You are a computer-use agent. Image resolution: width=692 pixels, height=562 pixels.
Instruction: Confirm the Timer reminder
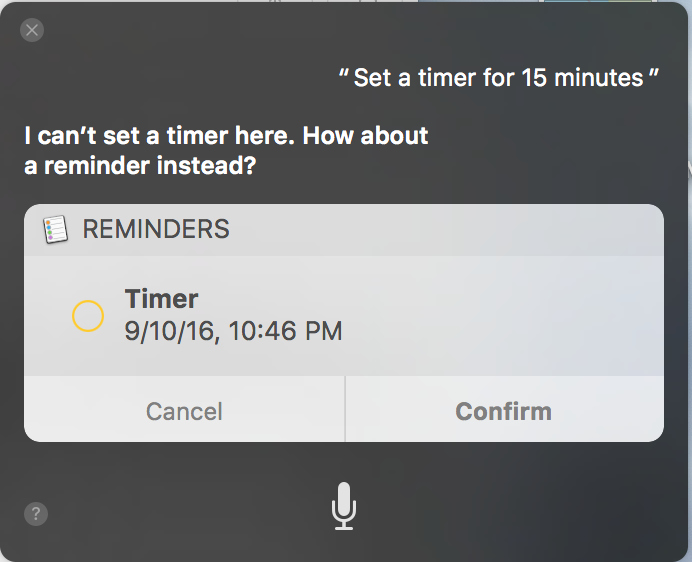pyautogui.click(x=504, y=411)
